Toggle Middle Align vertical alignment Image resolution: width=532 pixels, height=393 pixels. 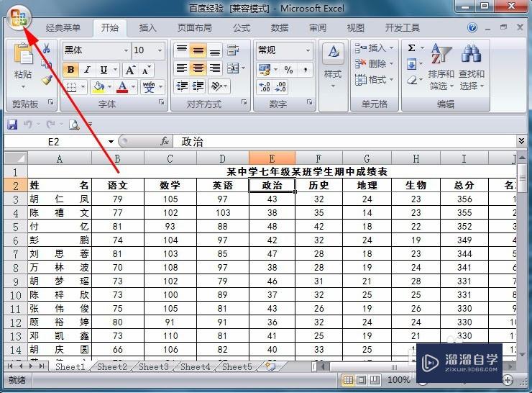click(198, 50)
